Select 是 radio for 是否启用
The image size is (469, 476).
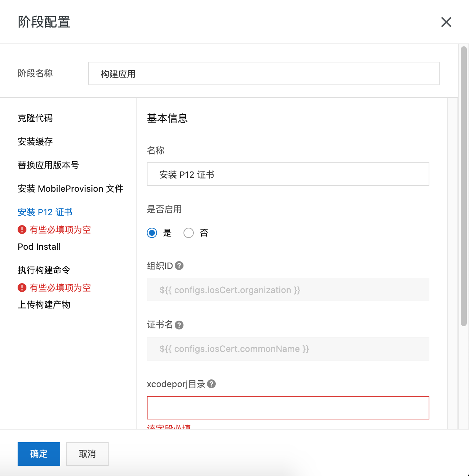pyautogui.click(x=152, y=233)
